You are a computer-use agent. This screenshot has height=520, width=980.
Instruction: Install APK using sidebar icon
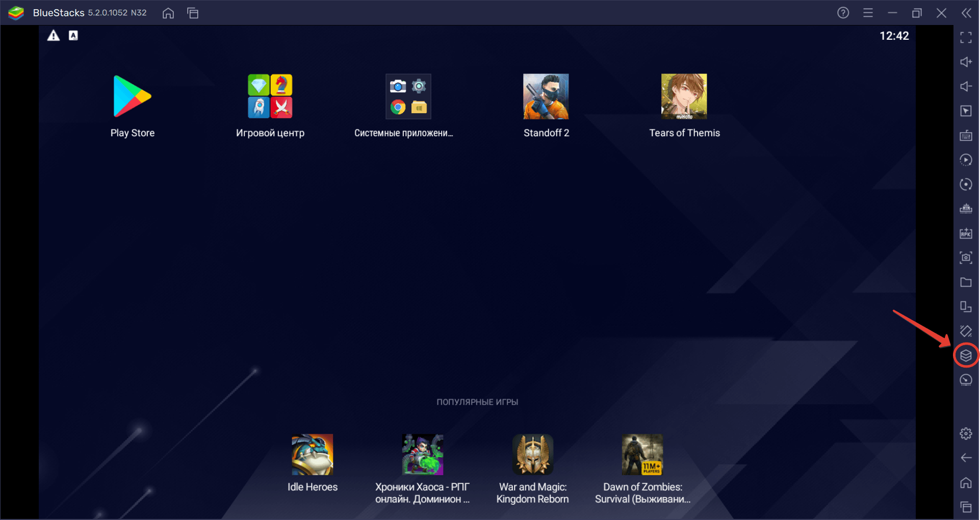(966, 233)
